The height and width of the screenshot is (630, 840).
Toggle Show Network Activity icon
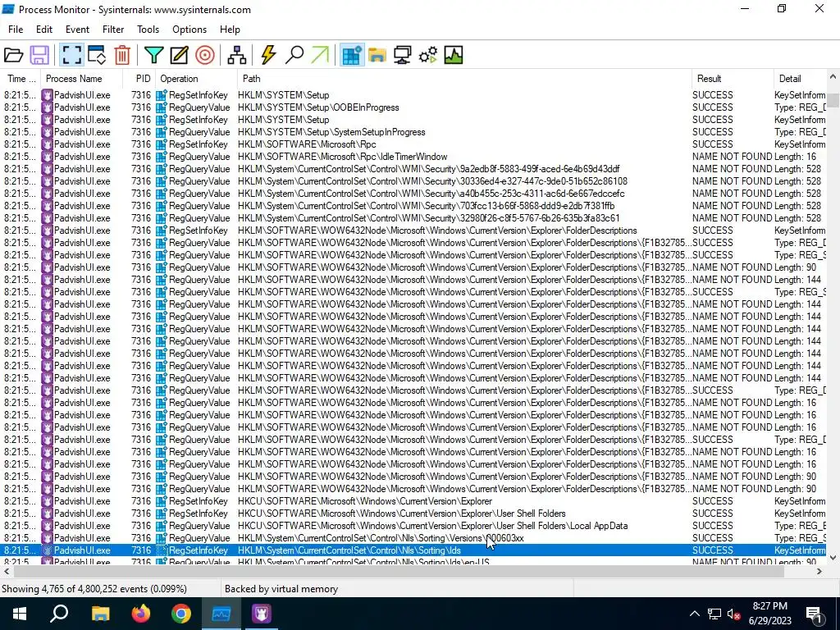(402, 55)
